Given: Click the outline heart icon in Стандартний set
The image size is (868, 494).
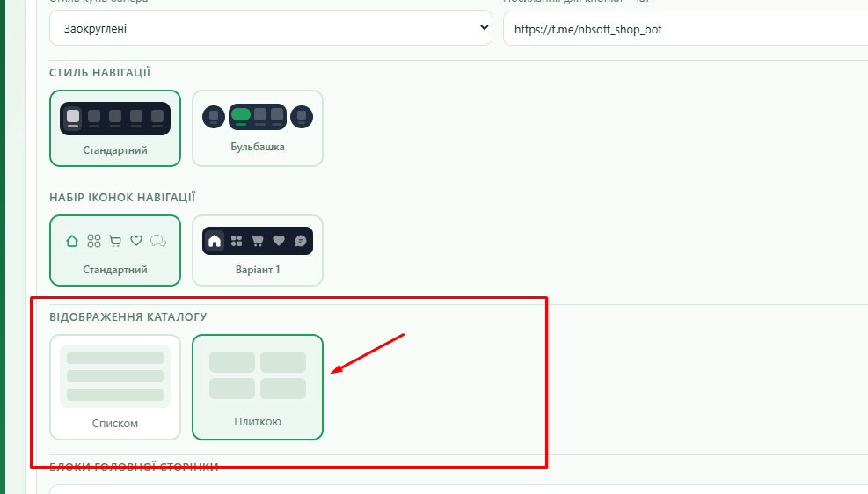Looking at the screenshot, I should [x=136, y=241].
